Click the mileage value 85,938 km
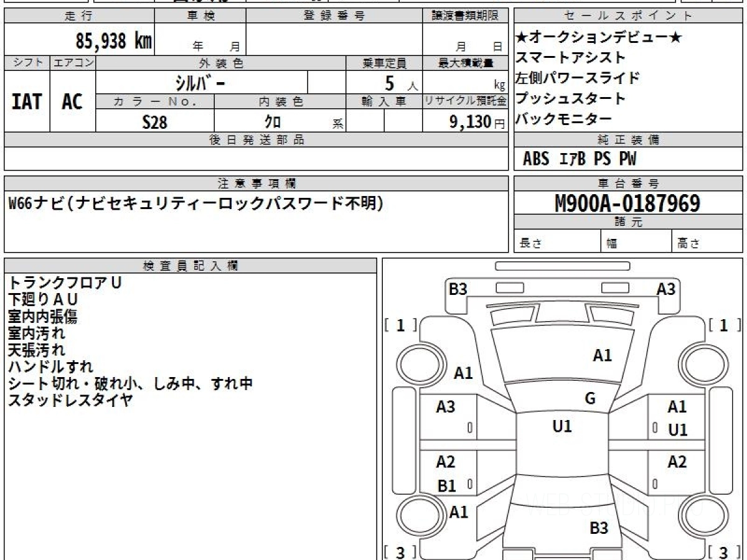The width and height of the screenshot is (747, 560). click(x=114, y=42)
